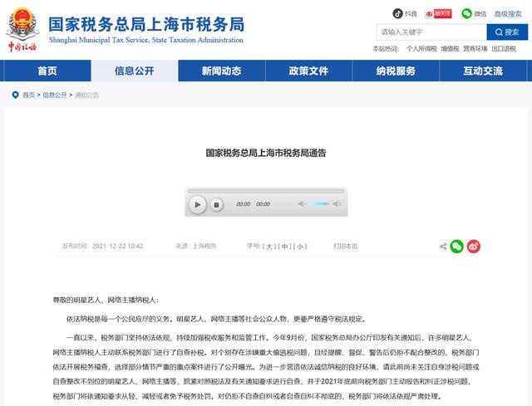Click the 打印本页 print link

[x=346, y=247]
